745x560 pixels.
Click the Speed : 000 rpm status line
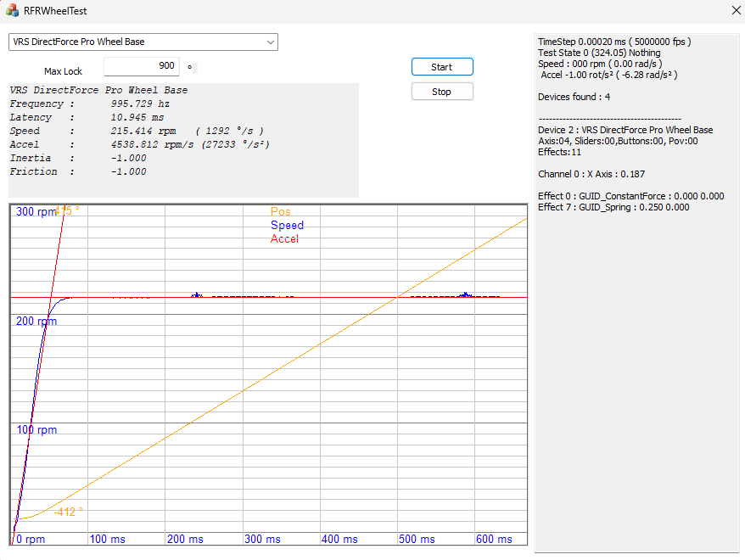click(600, 64)
